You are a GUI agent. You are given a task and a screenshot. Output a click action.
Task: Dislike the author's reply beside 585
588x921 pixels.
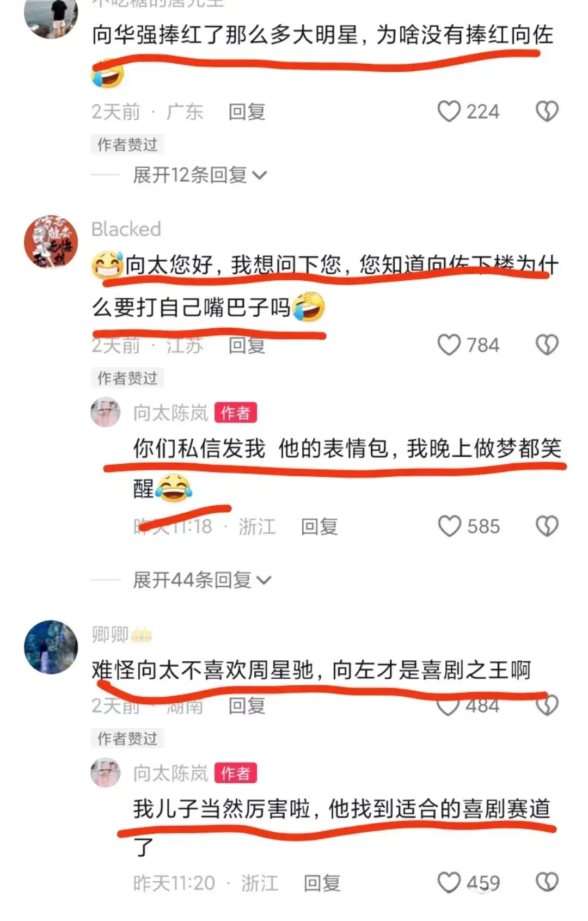point(547,526)
